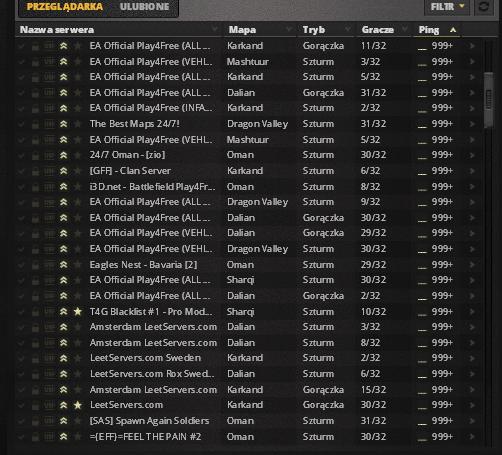Click sort arrow beside Nazwa serwera header
Screen dimensions: 502x455
point(215,29)
